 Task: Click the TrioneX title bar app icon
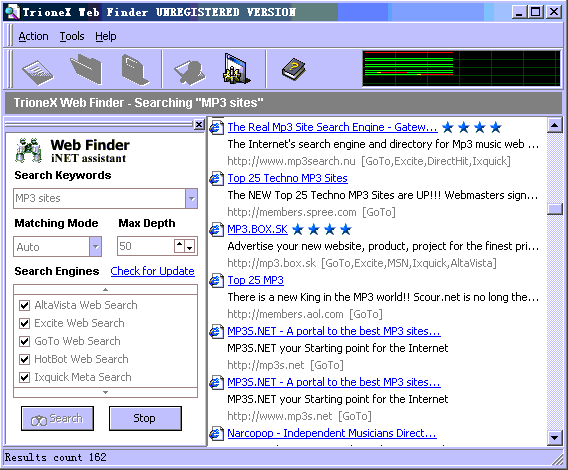[x=12, y=12]
